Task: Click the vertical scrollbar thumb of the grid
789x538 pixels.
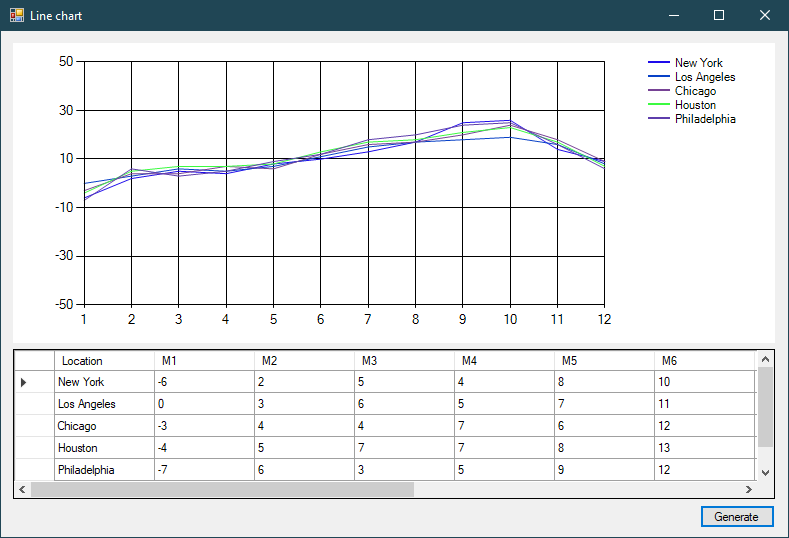Action: (x=765, y=407)
